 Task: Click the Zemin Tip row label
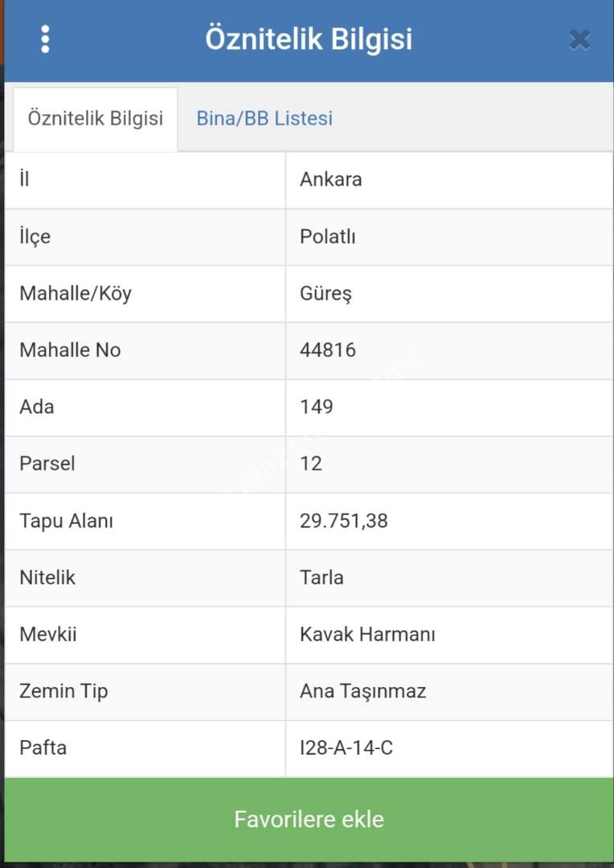[63, 691]
